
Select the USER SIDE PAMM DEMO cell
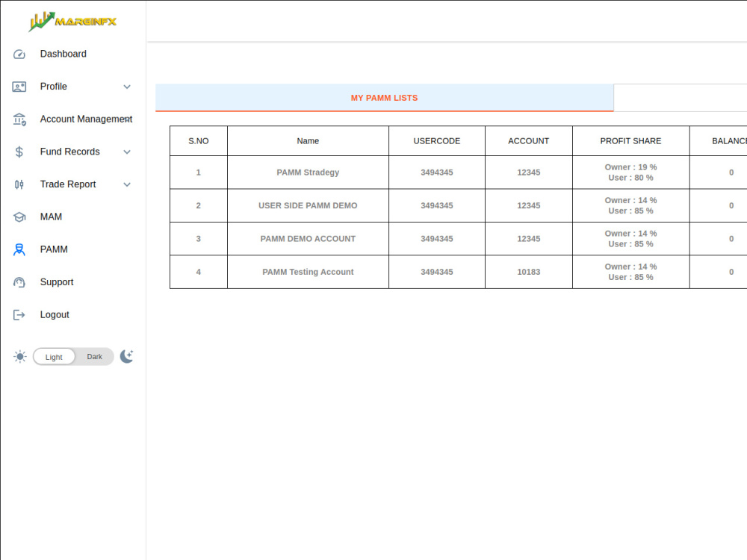(x=308, y=206)
